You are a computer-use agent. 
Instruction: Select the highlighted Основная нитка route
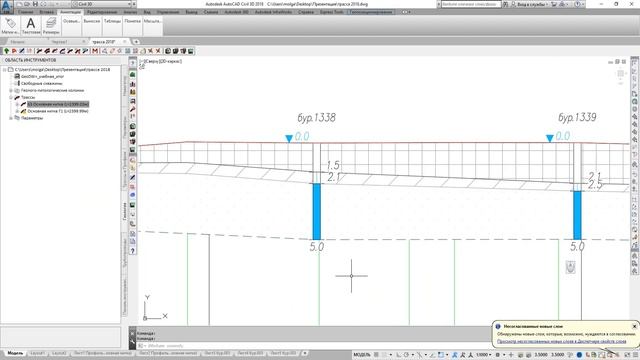[x=58, y=104]
